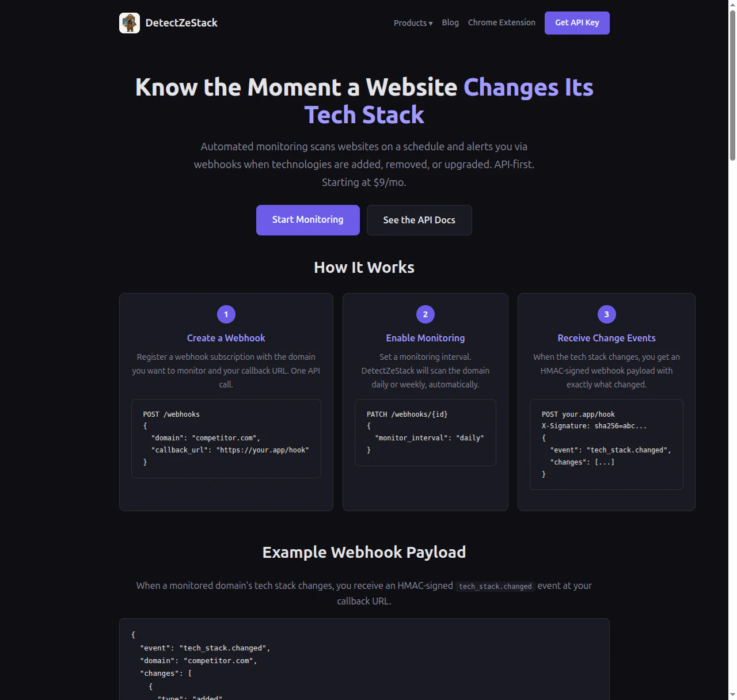Screen dimensions: 737x700
Task: Select the step 1 numbered badge
Action: (226, 314)
